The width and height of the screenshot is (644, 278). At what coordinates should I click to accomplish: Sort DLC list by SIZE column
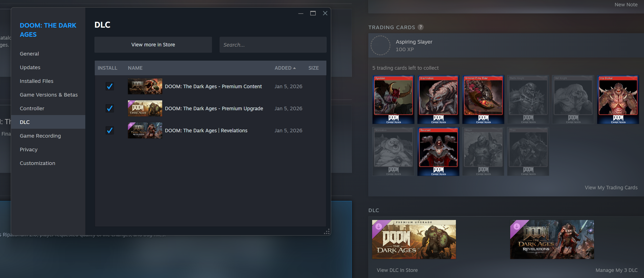pos(313,68)
